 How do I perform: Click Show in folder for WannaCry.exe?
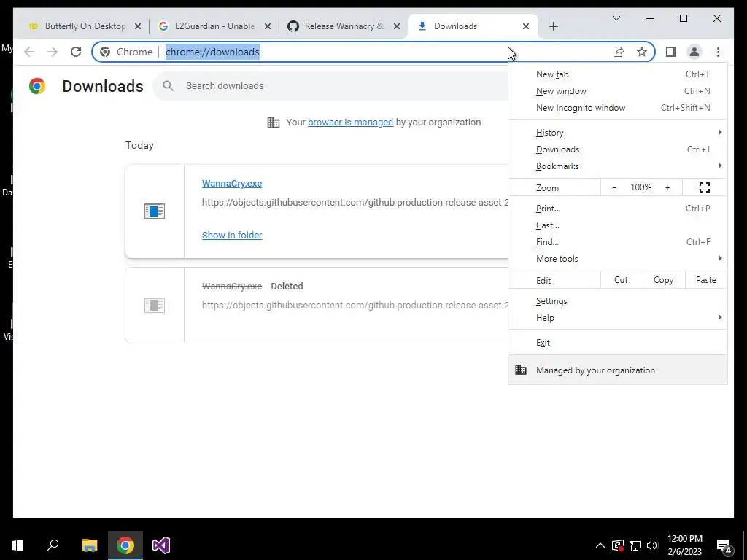click(231, 236)
